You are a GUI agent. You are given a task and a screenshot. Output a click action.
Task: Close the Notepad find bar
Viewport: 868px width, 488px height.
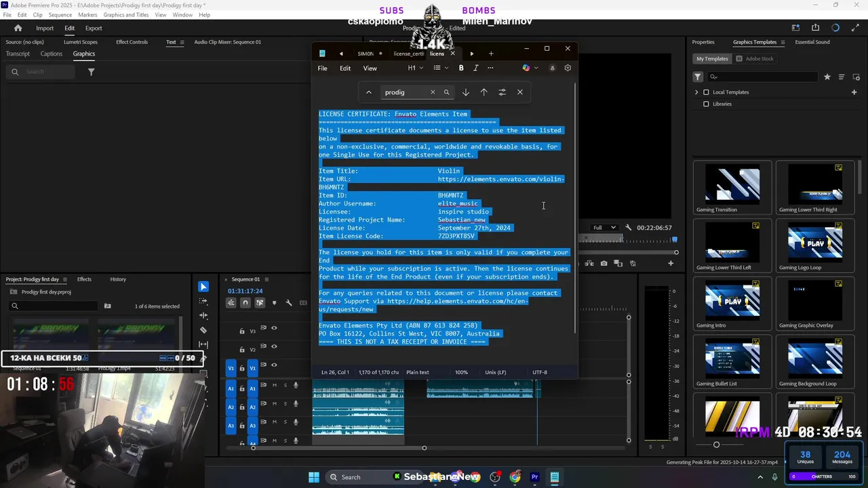click(x=520, y=92)
